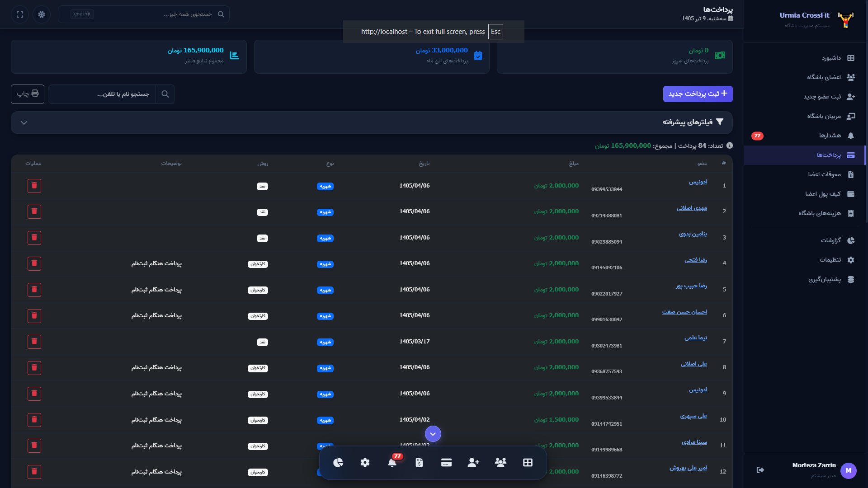Image resolution: width=868 pixels, height=488 pixels.
Task: Delete payment row 1 for ادونیس
Action: click(34, 186)
